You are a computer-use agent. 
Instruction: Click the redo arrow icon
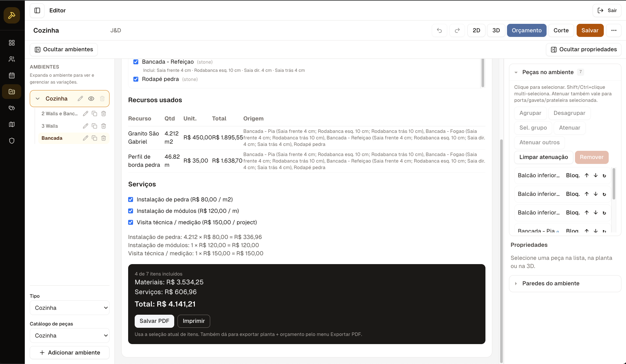(457, 30)
